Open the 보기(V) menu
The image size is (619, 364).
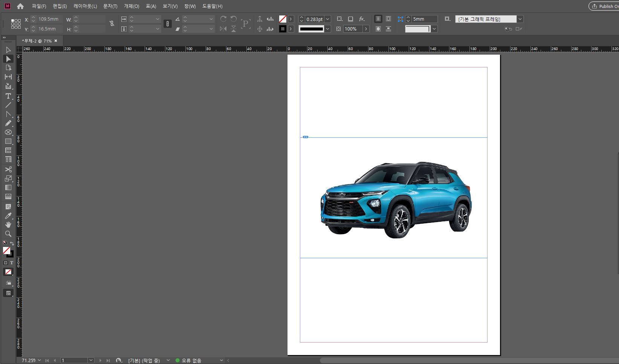170,6
